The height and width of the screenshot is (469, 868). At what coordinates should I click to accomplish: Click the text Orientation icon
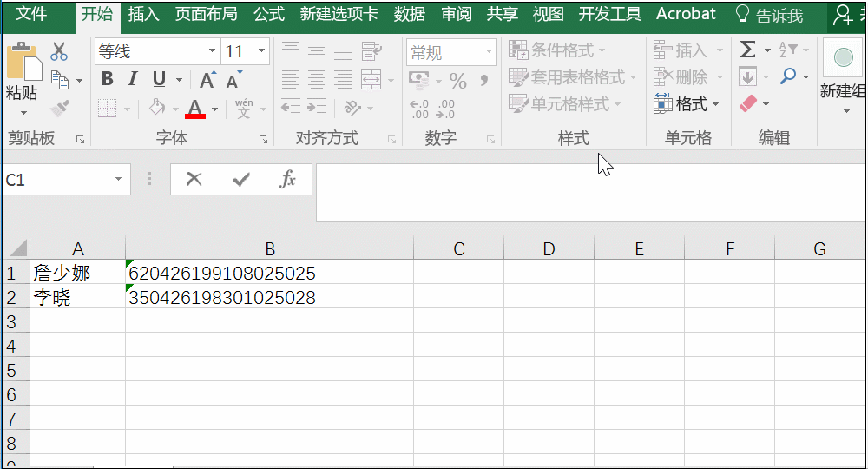pos(352,108)
